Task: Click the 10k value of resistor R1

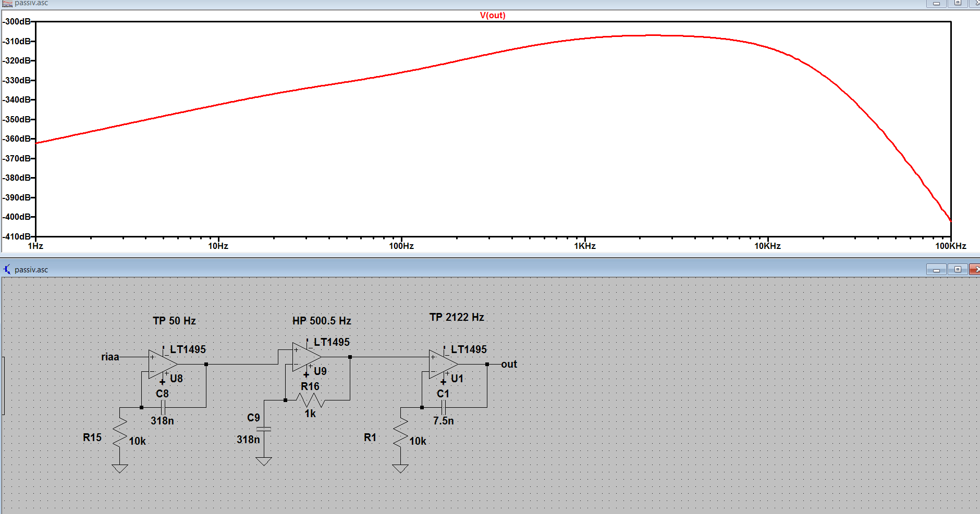Action: 418,441
